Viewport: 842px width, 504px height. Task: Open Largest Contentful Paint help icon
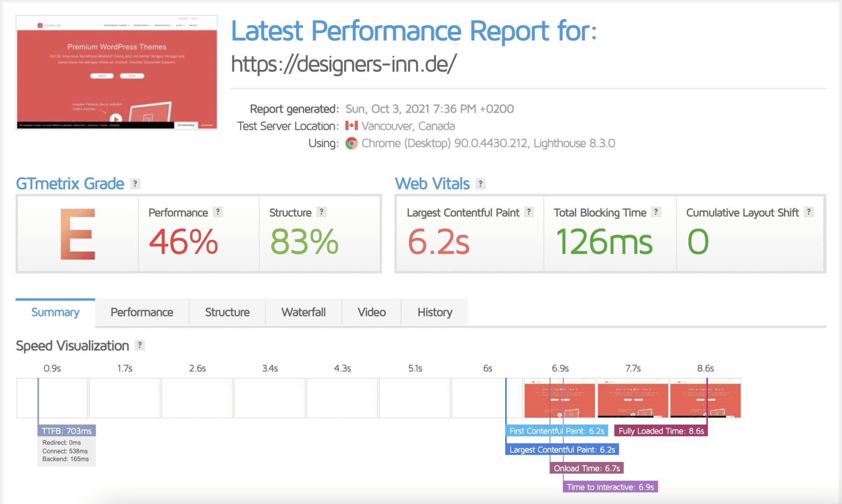point(529,212)
